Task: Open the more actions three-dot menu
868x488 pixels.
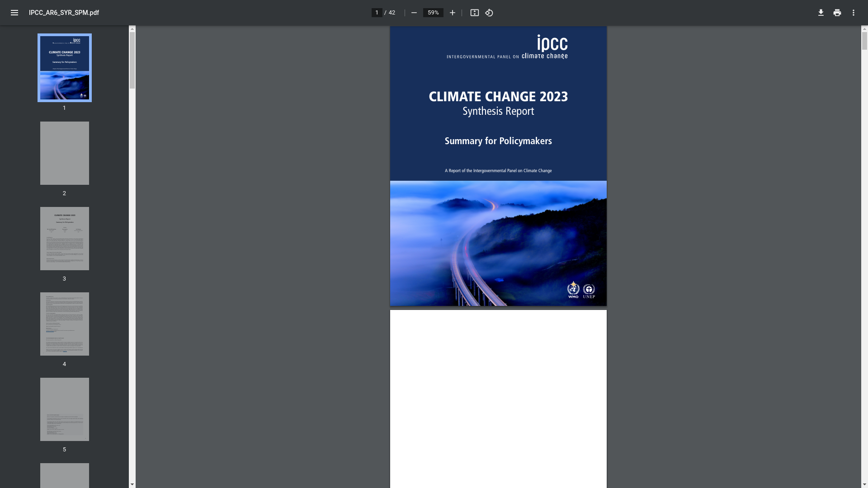Action: click(x=854, y=13)
